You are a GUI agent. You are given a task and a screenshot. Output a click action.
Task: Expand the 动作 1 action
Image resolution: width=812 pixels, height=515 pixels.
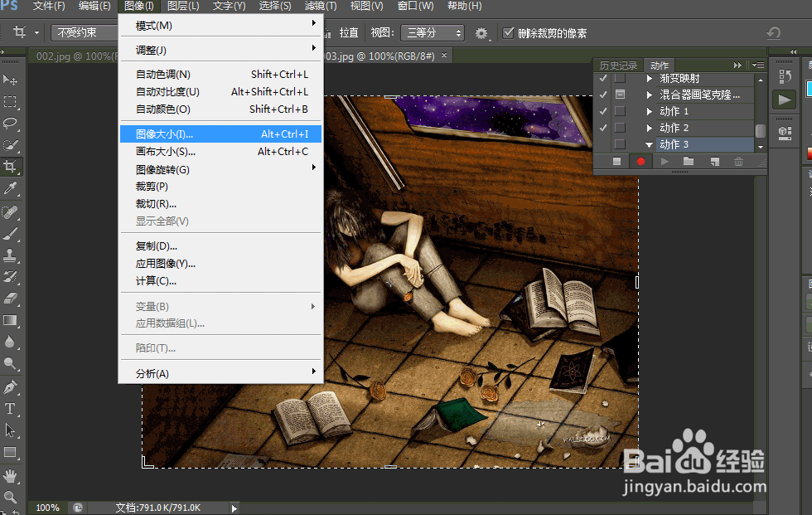[650, 111]
